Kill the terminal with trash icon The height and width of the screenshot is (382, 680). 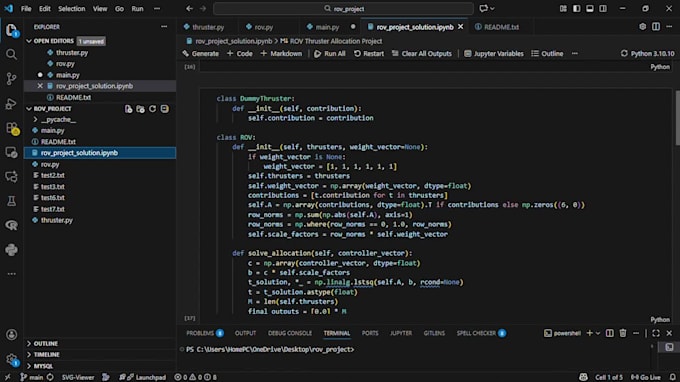click(623, 333)
